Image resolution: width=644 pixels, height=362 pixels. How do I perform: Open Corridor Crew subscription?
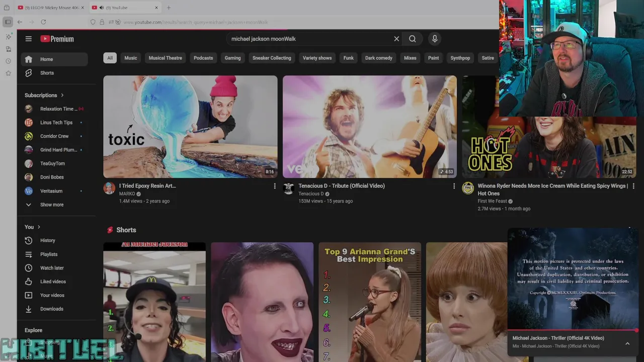[54, 136]
